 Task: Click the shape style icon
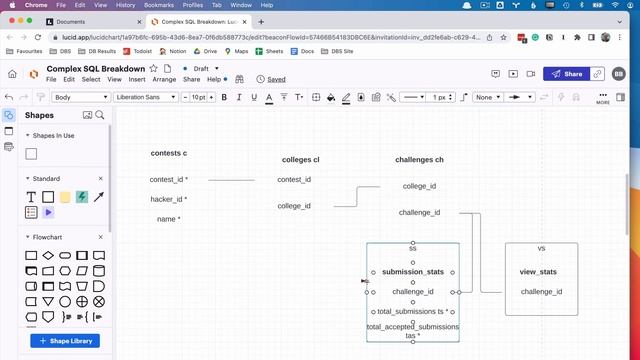click(316, 97)
